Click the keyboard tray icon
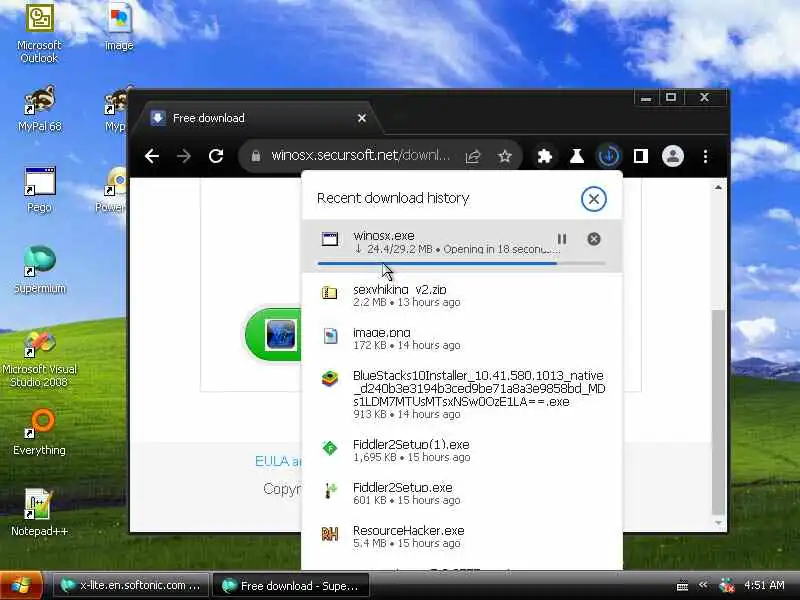Screen dimensions: 800x600 pyautogui.click(x=682, y=586)
